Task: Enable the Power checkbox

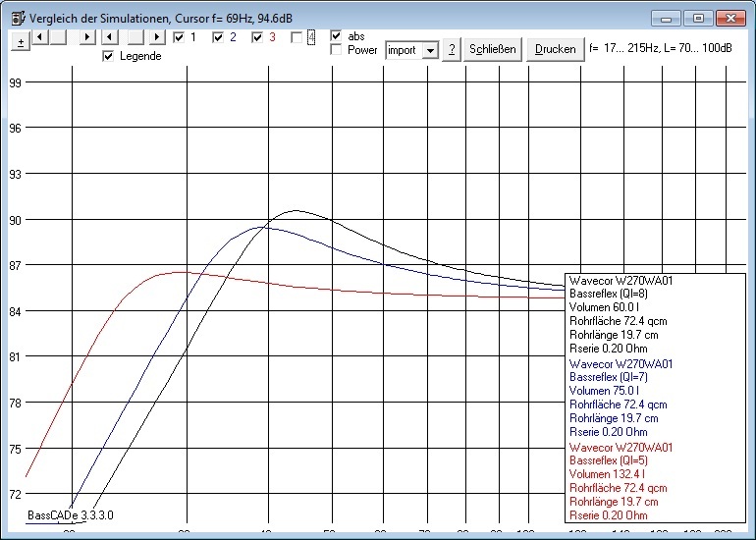Action: point(337,49)
